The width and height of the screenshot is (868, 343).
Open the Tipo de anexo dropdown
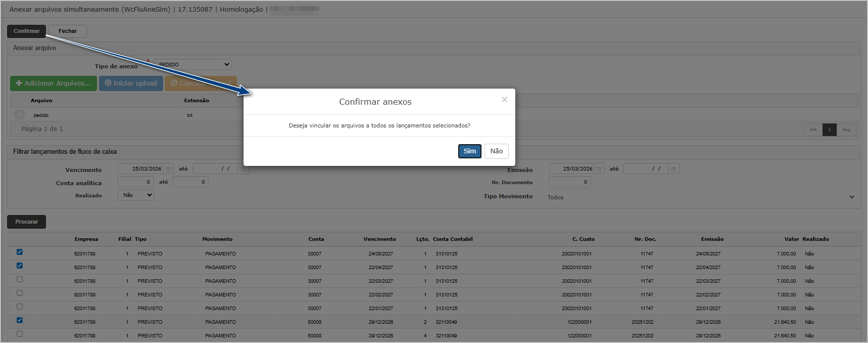(192, 64)
